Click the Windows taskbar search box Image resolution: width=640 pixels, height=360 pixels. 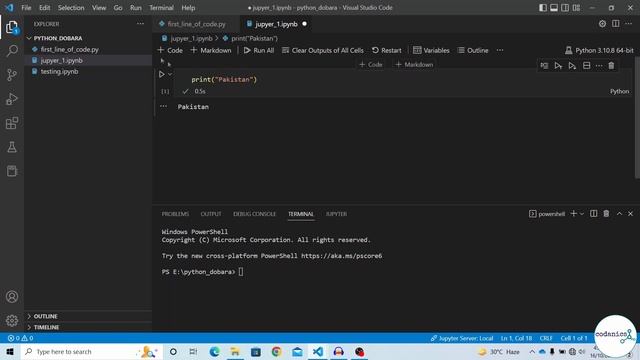click(91, 352)
